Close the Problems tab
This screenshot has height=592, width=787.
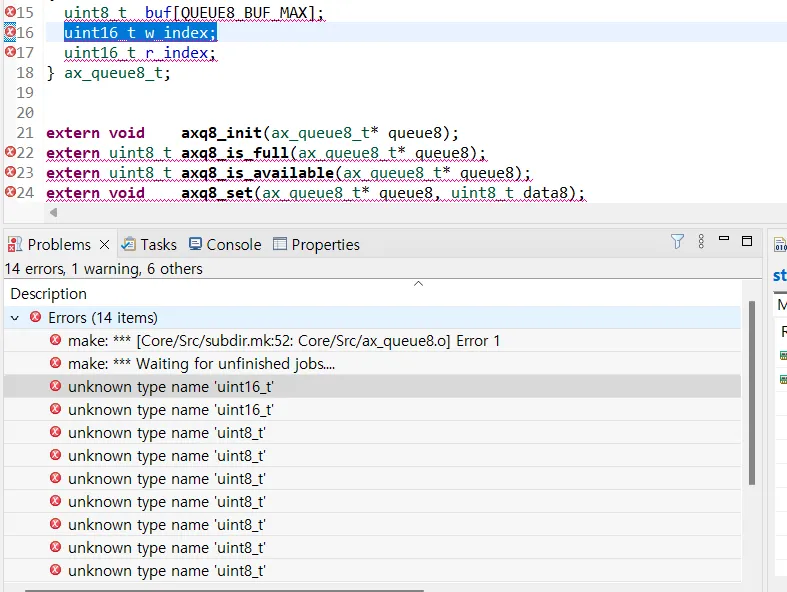[105, 244]
